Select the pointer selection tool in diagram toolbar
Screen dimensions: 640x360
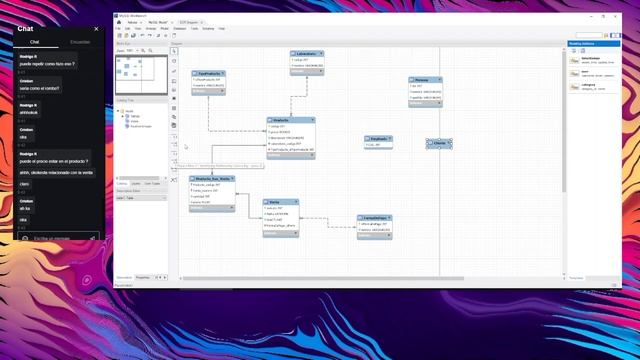coord(174,51)
